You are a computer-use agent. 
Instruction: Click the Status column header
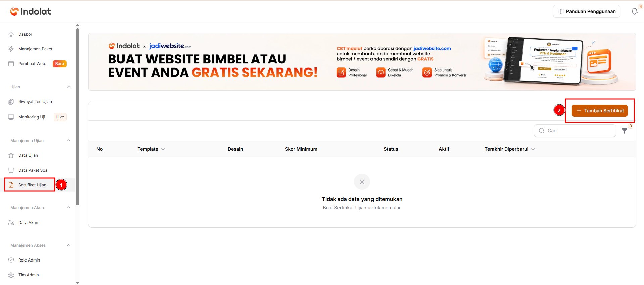(391, 149)
